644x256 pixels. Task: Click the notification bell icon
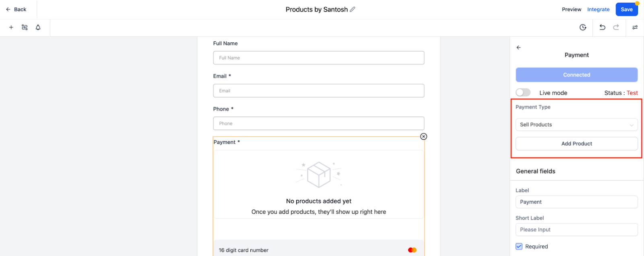38,27
